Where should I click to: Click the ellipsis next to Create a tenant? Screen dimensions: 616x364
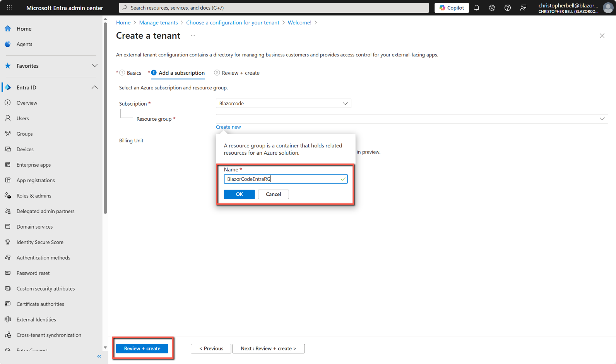coord(193,36)
